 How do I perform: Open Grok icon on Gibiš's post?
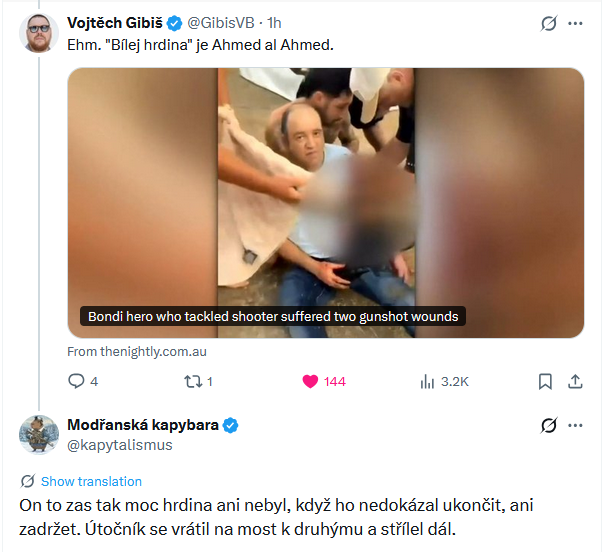click(548, 23)
